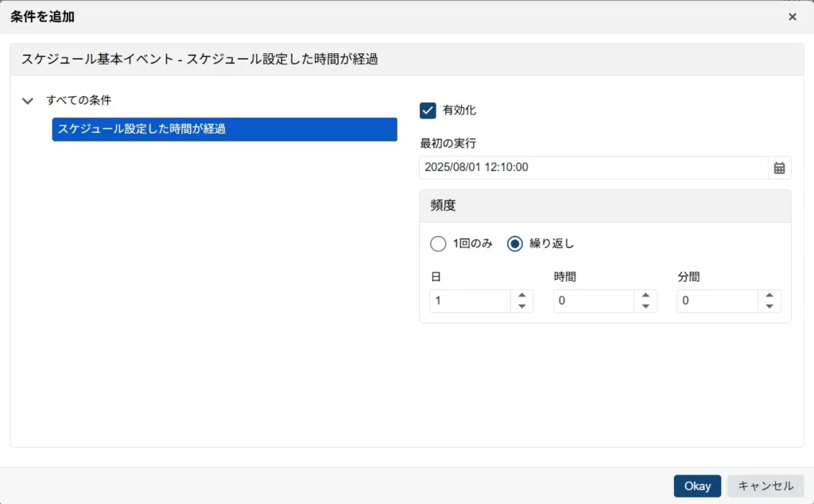Decrease the 日 value with down arrow
Screen dimensions: 814x504
pos(521,307)
